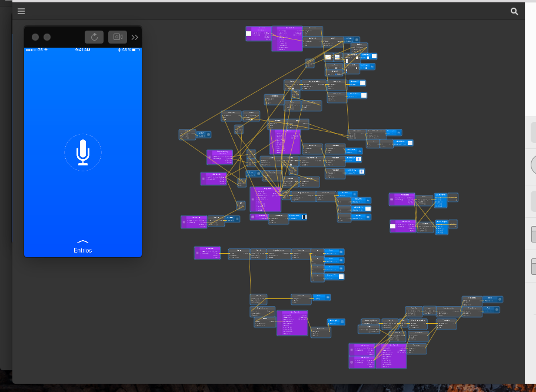Open the hamburger menu at top left
The height and width of the screenshot is (392, 536).
(21, 11)
